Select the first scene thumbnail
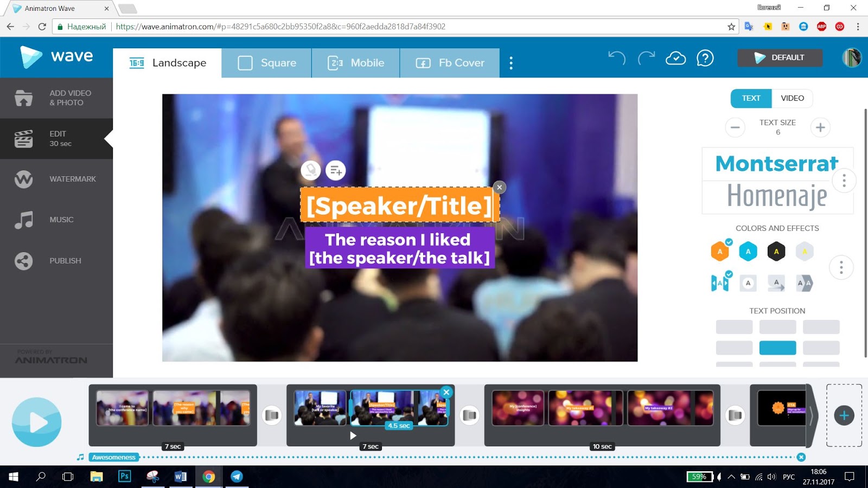Image resolution: width=868 pixels, height=488 pixels. click(123, 408)
